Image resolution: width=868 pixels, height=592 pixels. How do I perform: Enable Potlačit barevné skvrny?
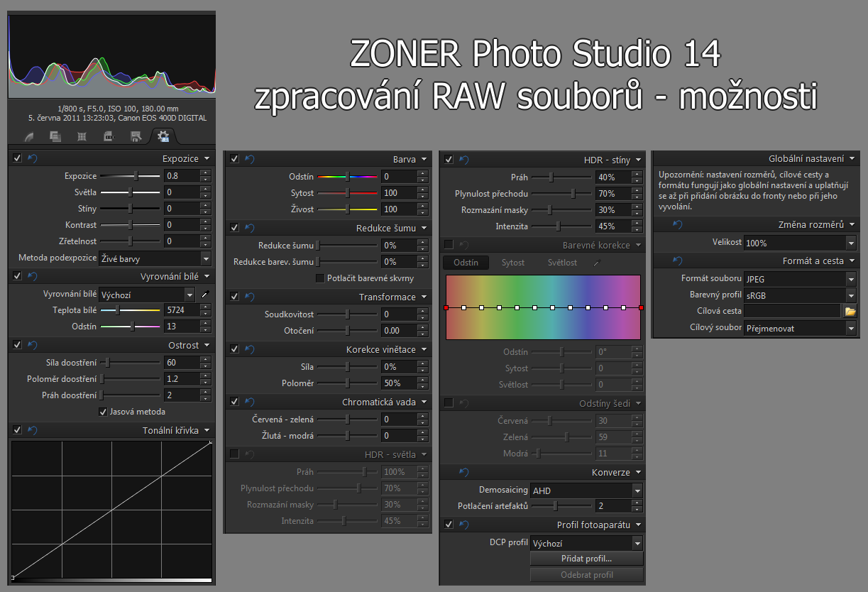(x=320, y=278)
